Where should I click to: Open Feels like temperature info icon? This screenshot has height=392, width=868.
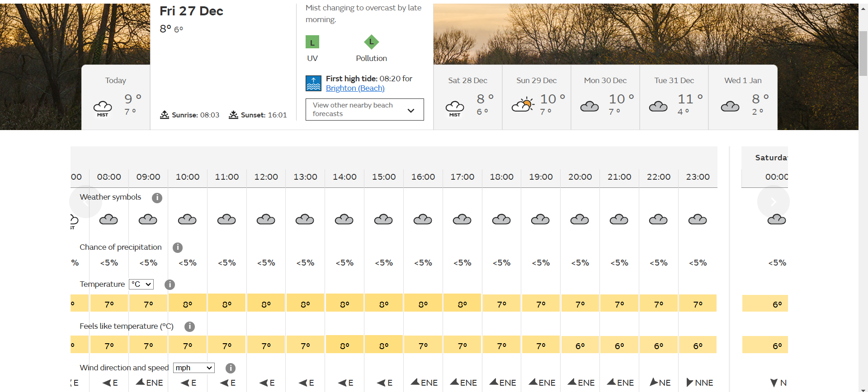189,327
